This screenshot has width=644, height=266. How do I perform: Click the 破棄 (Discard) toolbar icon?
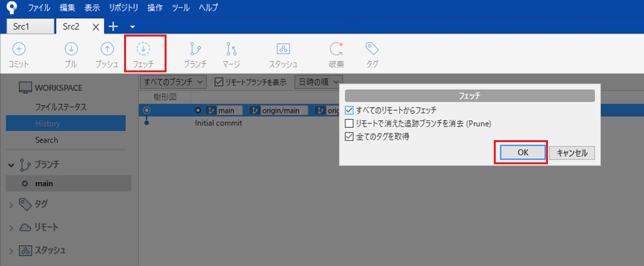pyautogui.click(x=336, y=49)
